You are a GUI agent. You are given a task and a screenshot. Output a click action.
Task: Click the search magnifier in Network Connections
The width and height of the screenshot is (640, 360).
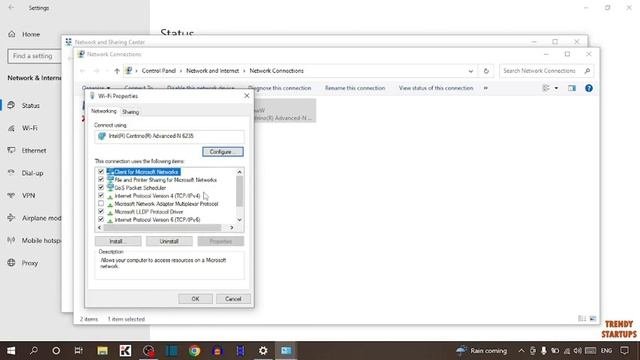pyautogui.click(x=587, y=71)
